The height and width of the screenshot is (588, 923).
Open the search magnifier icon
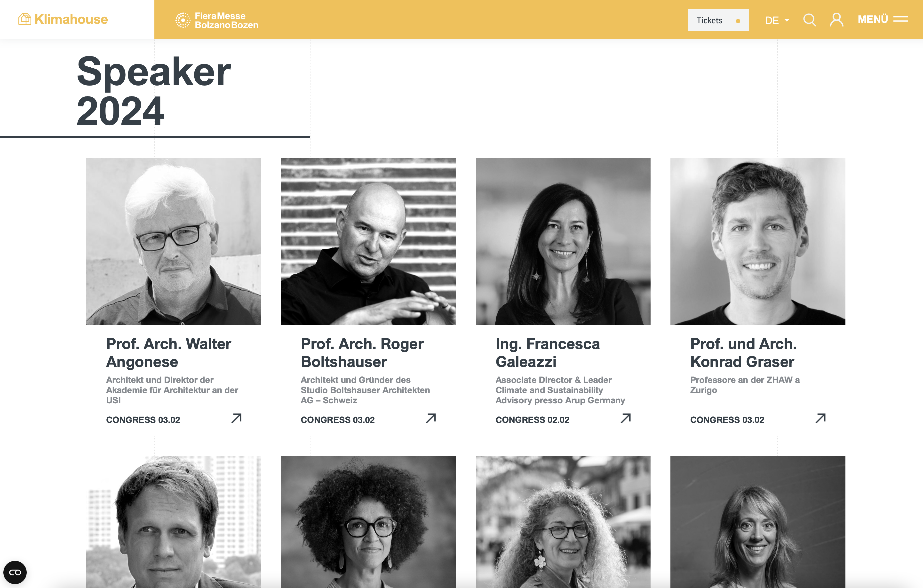pos(809,20)
